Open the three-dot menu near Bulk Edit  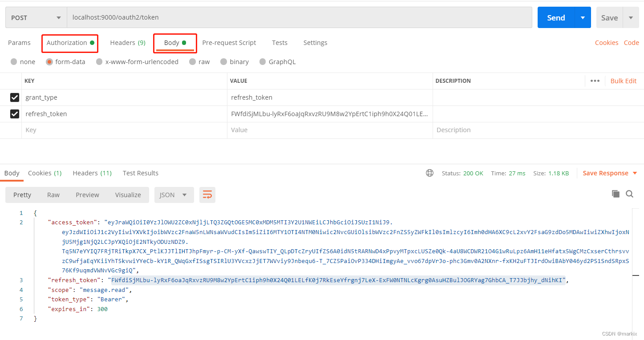coord(595,81)
